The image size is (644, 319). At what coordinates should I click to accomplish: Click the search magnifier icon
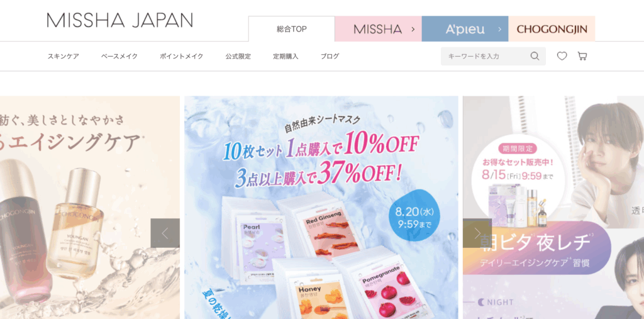tap(535, 56)
